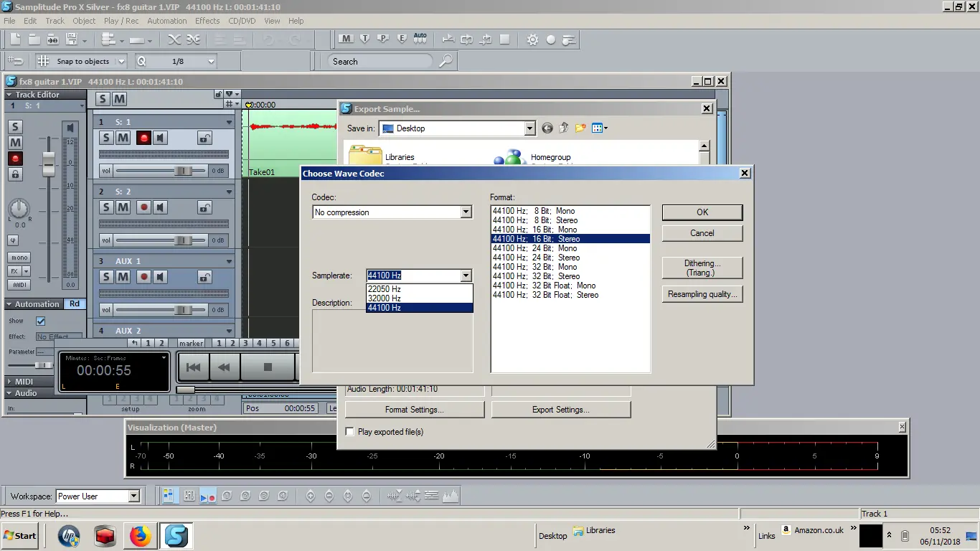Select 22050 Hz from the samplerate list
Screen dimensions: 980x551
(385, 289)
